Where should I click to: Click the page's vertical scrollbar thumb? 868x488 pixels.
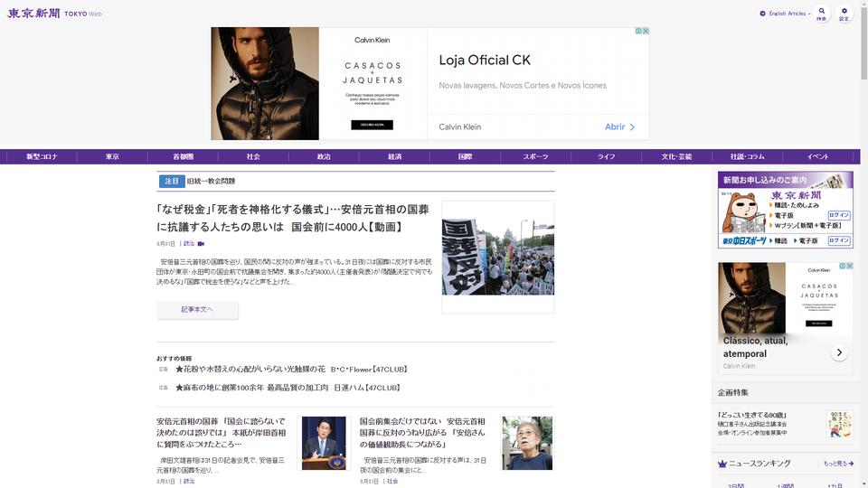pyautogui.click(x=863, y=43)
